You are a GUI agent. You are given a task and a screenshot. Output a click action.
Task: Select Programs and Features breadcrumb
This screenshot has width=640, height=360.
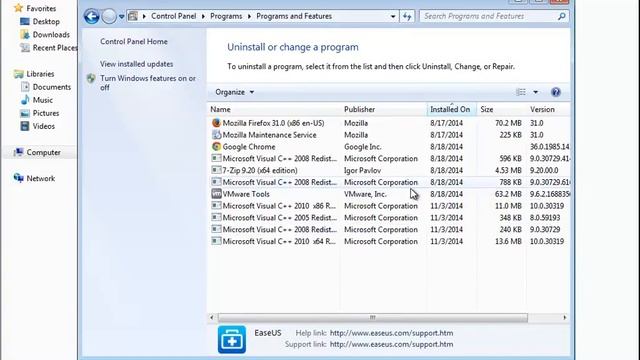click(x=294, y=16)
